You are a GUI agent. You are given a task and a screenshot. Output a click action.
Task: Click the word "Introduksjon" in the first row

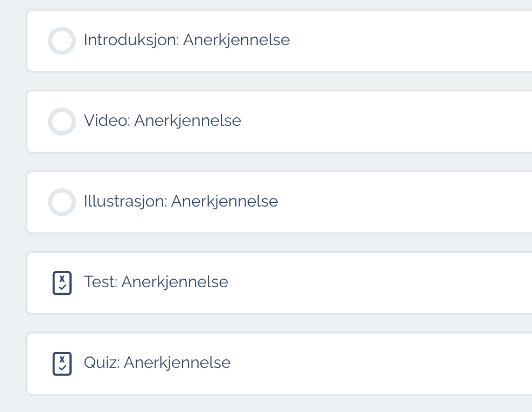pos(130,40)
